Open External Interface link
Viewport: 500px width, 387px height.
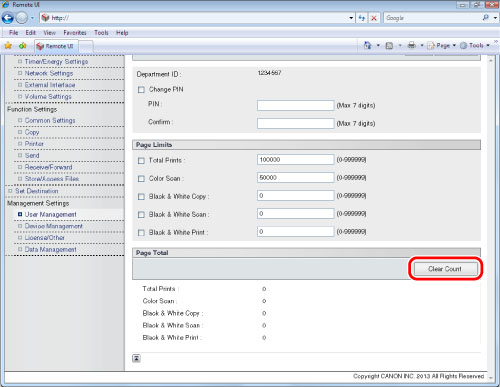(x=50, y=85)
